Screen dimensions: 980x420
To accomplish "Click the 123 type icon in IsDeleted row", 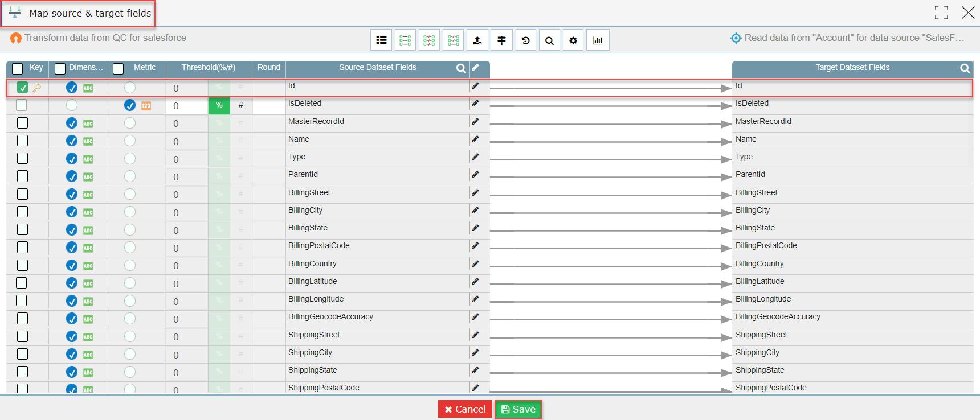I will pos(146,106).
